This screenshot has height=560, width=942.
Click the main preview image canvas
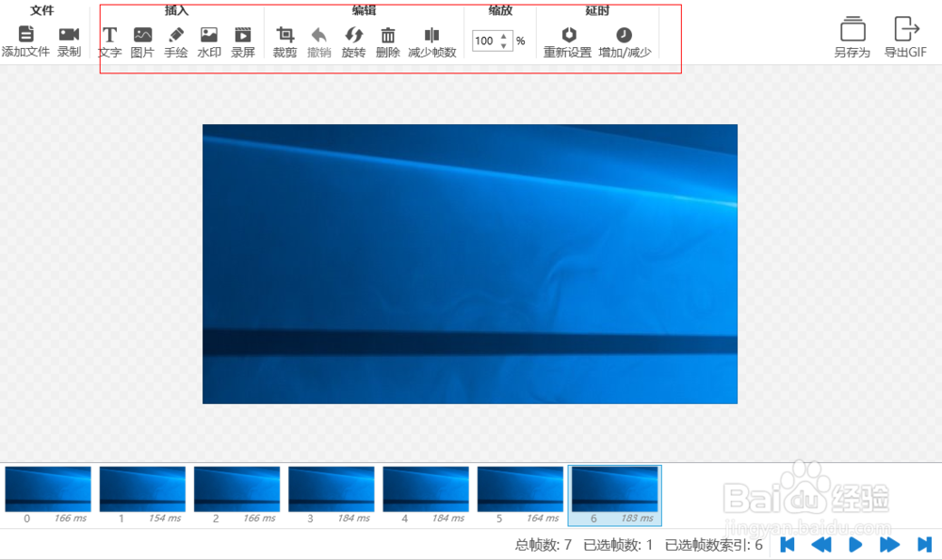coord(470,264)
